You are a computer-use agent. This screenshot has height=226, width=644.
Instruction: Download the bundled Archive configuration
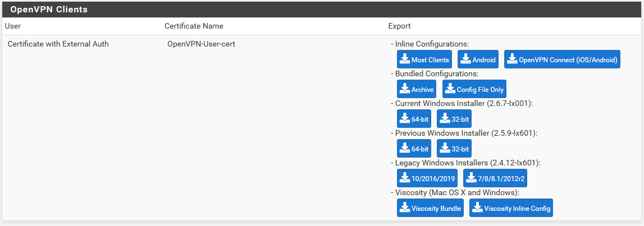[x=417, y=89]
